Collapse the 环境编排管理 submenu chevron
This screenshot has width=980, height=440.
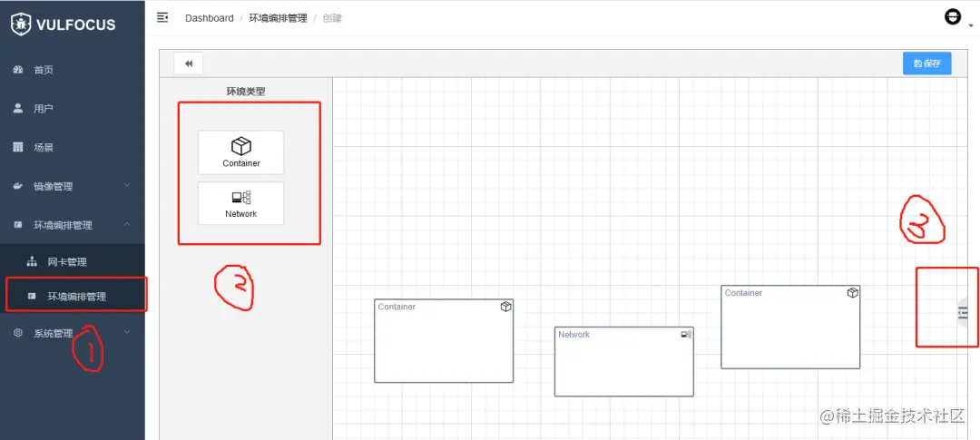coord(127,224)
